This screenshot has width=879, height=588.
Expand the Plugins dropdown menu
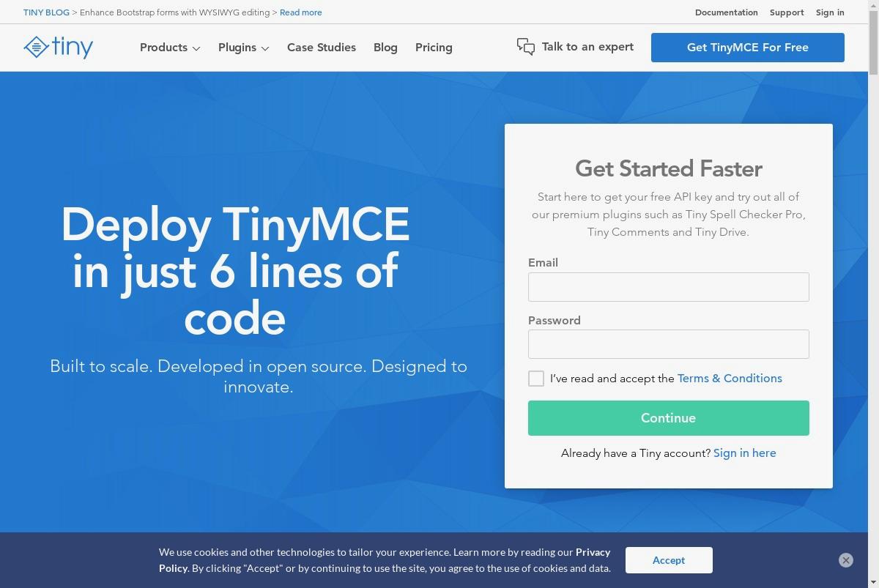pos(244,48)
